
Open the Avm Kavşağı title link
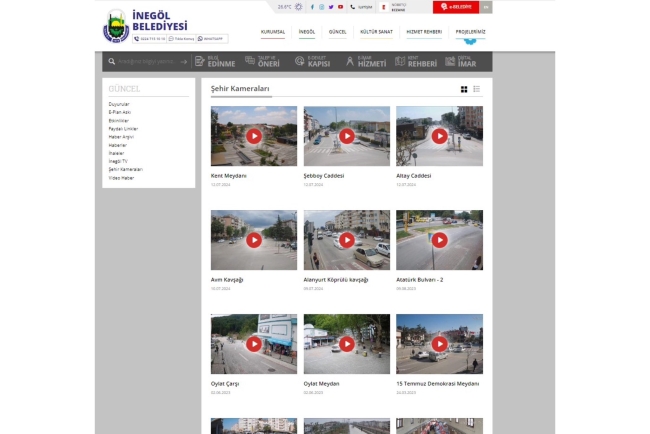(x=227, y=280)
